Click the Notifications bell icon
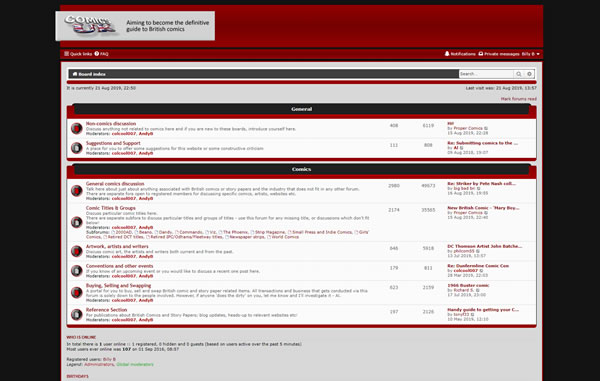The width and height of the screenshot is (600, 381). [x=447, y=54]
